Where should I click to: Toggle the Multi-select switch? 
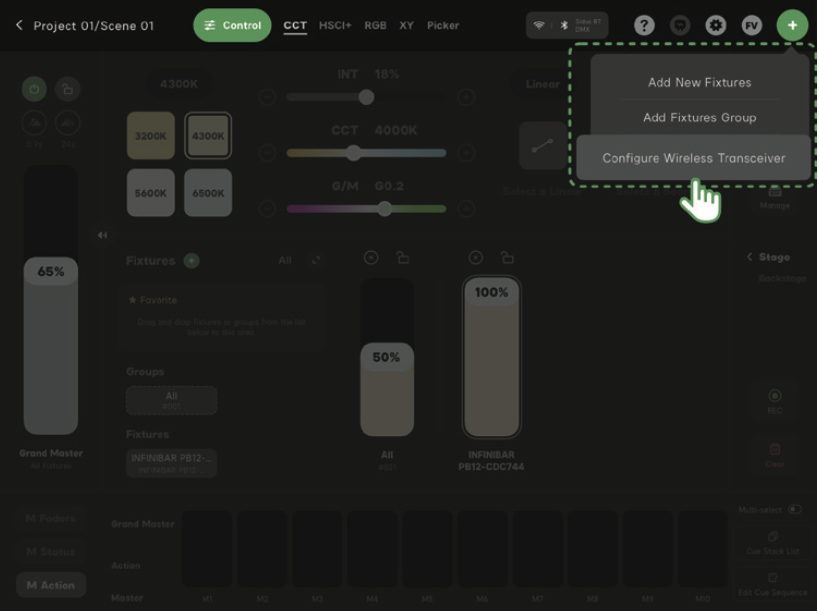[x=794, y=510]
